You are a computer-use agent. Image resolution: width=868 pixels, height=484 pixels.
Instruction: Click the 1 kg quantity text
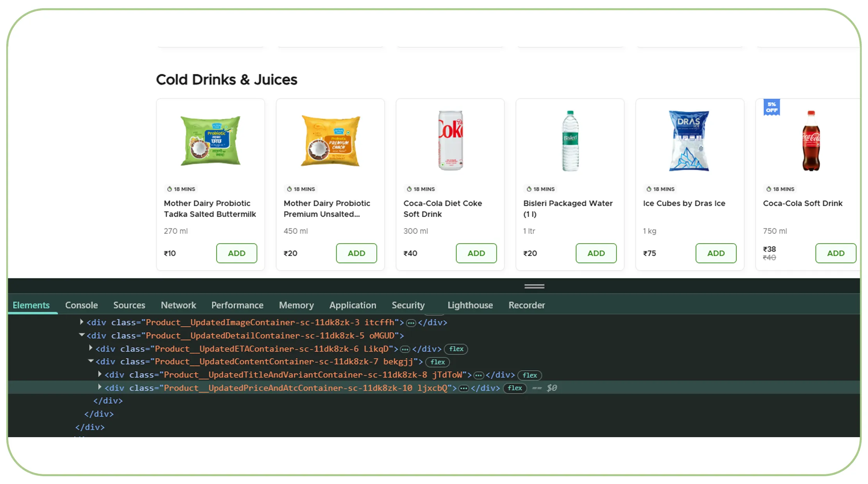[x=650, y=231]
